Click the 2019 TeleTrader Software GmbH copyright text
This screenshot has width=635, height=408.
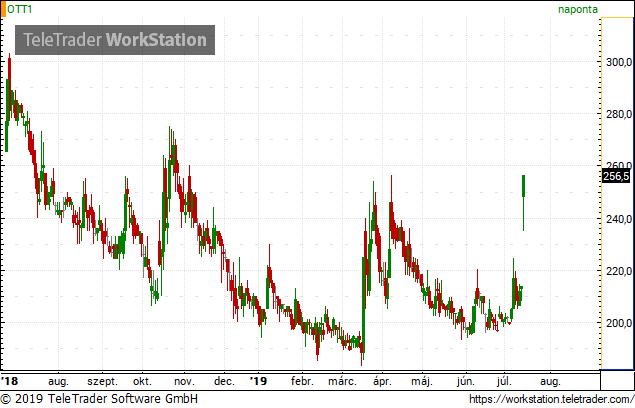coord(99,399)
